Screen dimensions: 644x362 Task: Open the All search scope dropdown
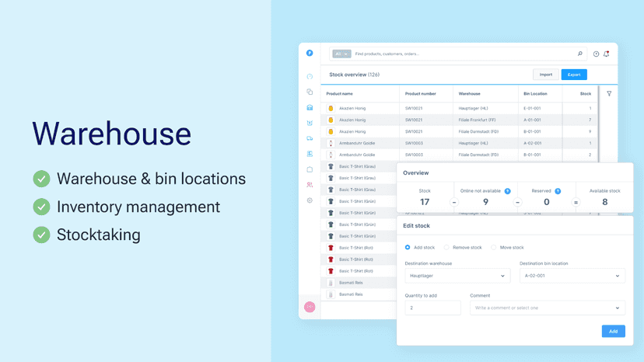click(341, 54)
